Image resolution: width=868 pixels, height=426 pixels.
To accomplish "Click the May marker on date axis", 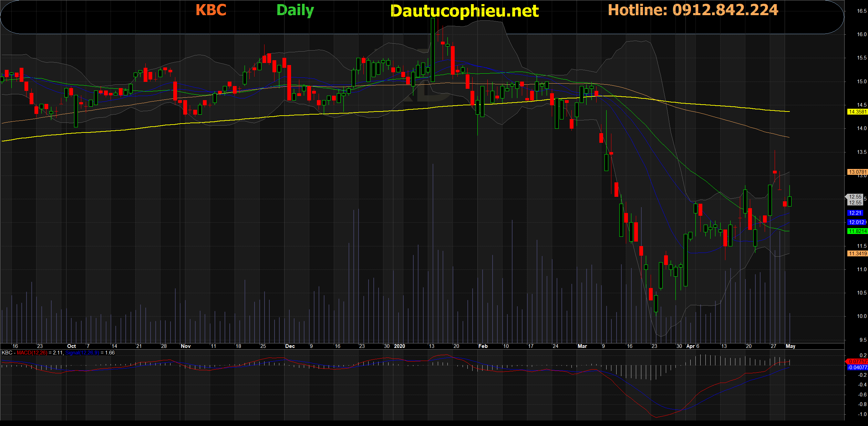I will tap(790, 346).
